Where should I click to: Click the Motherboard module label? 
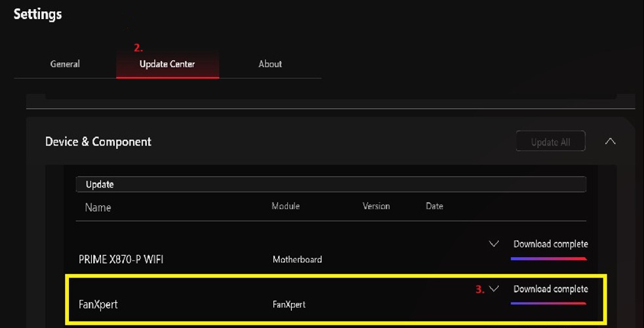point(297,259)
